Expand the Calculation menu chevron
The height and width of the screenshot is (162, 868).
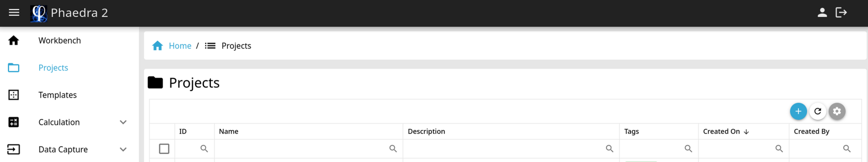tap(123, 122)
